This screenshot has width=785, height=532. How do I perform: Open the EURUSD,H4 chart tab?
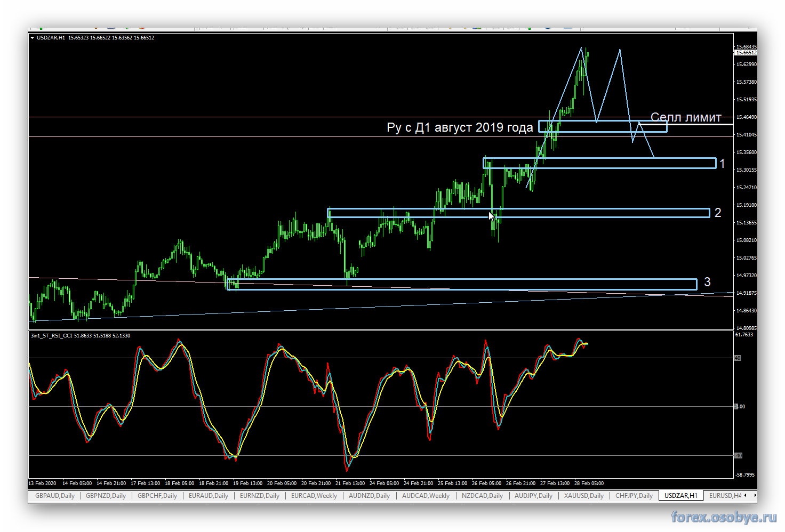coord(725,495)
